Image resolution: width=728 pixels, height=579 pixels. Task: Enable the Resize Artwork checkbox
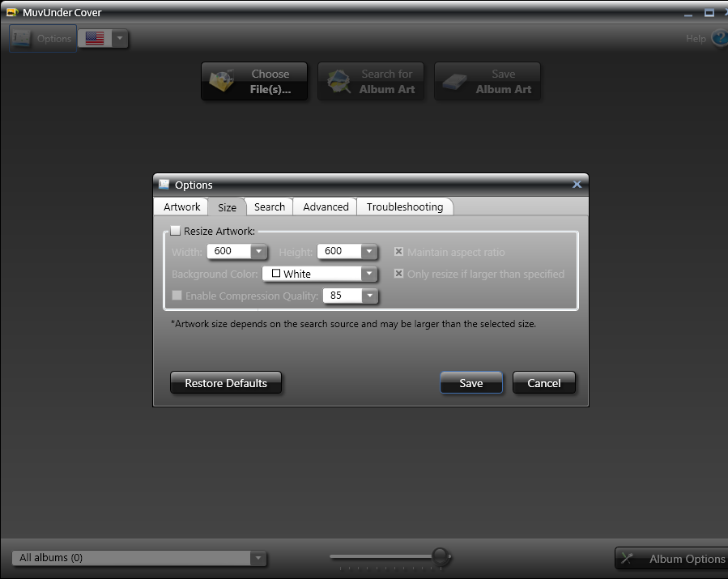[x=176, y=231]
